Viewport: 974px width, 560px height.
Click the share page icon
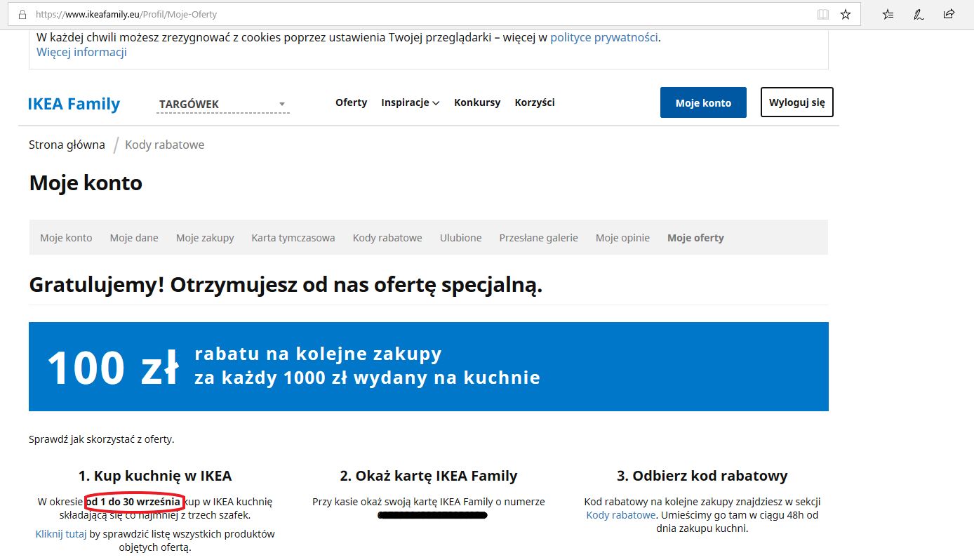tap(949, 14)
